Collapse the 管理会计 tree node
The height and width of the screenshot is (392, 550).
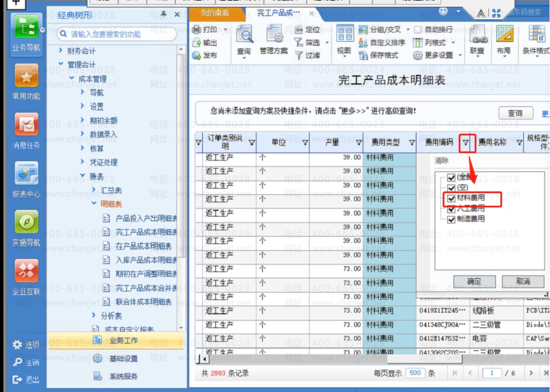[x=61, y=64]
